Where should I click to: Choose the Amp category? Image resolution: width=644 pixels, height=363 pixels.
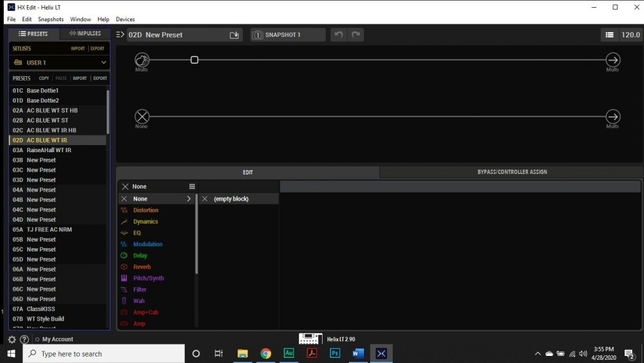pos(157,324)
